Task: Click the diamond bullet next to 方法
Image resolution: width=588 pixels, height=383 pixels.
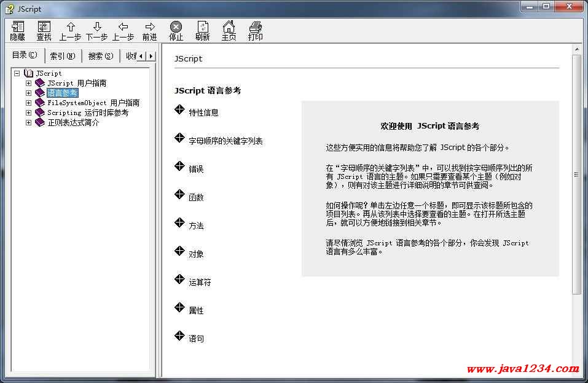Action: pyautogui.click(x=179, y=223)
